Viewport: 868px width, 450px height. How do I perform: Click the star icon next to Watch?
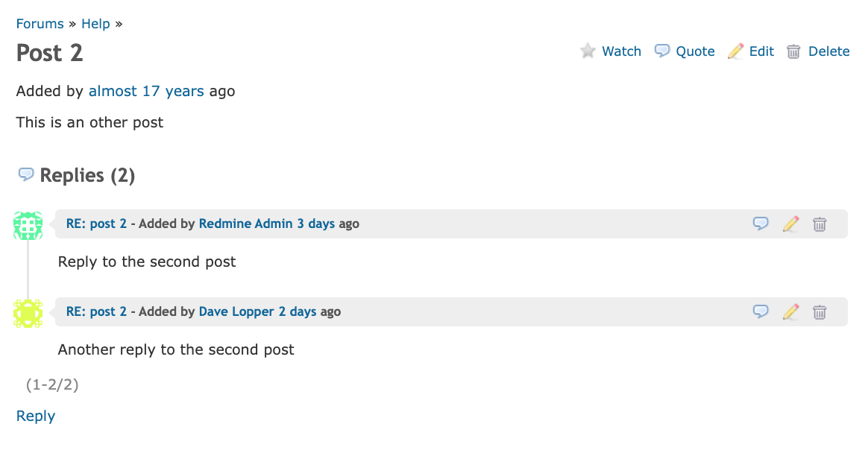click(588, 51)
